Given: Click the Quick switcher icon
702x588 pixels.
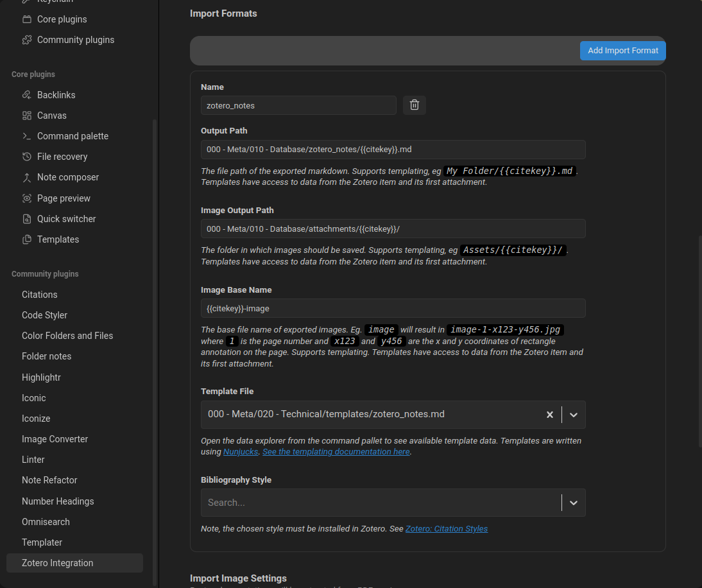Looking at the screenshot, I should pyautogui.click(x=27, y=219).
